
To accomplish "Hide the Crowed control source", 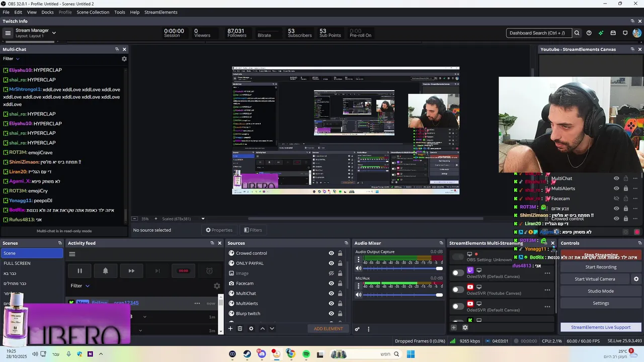I will (331, 253).
